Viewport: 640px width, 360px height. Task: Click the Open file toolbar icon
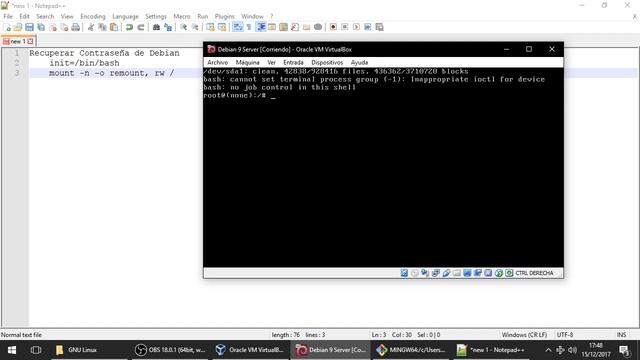point(18,27)
